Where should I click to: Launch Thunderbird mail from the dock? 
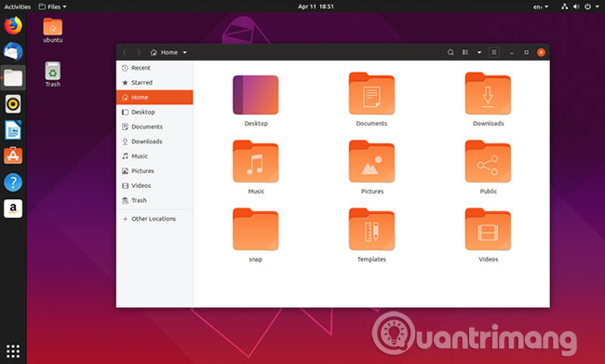[13, 52]
